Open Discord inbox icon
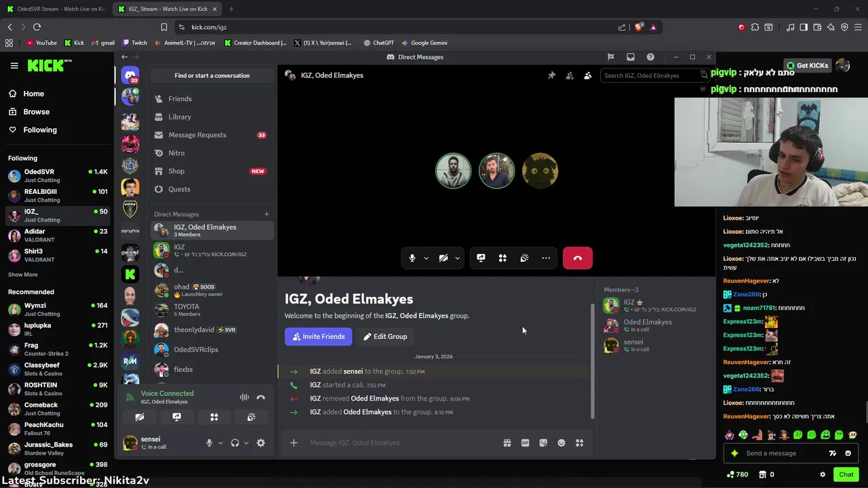The image size is (868, 488). (x=631, y=57)
